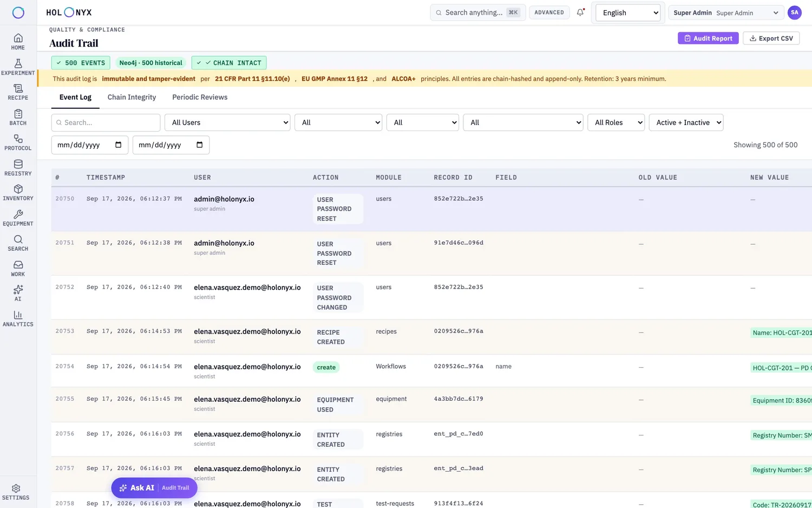Focus Search anything global field
Image resolution: width=812 pixels, height=508 pixels.
click(x=477, y=12)
